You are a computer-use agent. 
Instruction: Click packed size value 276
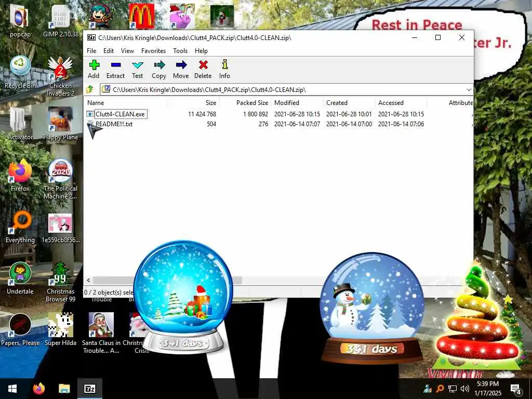coord(263,124)
